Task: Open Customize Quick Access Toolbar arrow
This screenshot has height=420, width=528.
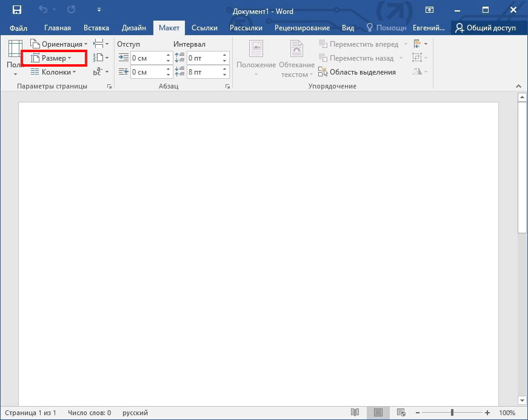Action: [x=99, y=10]
